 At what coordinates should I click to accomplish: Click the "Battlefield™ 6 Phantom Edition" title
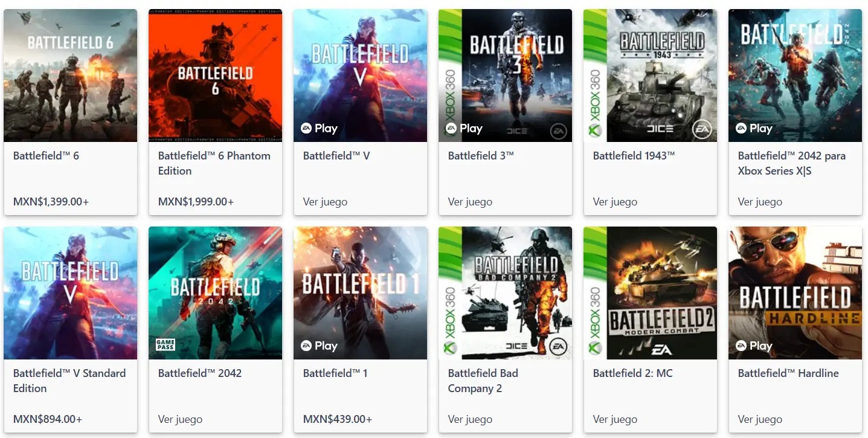[214, 163]
